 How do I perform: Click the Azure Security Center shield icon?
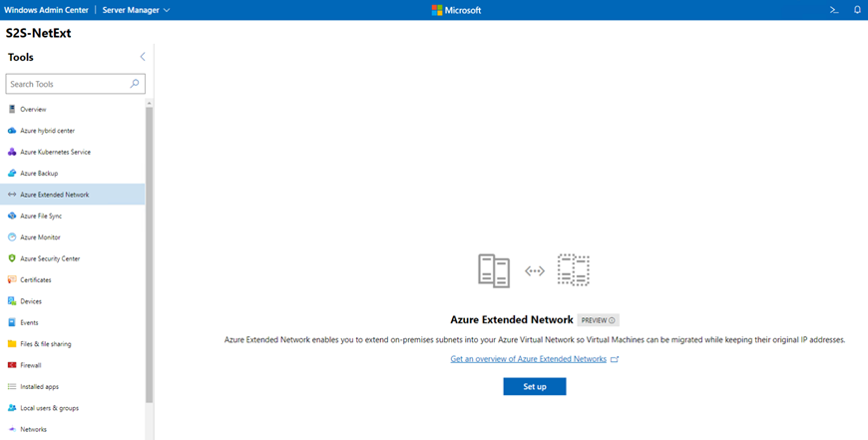click(x=12, y=258)
